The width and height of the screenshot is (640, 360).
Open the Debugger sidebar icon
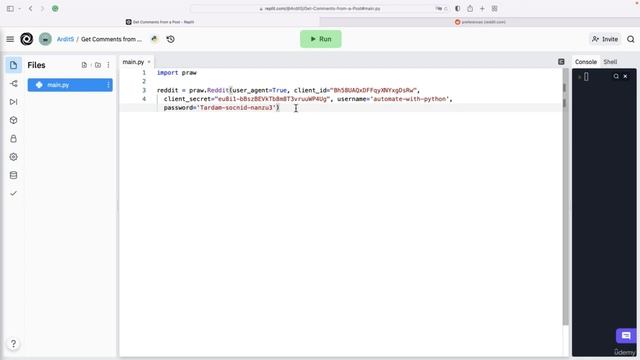[13, 102]
